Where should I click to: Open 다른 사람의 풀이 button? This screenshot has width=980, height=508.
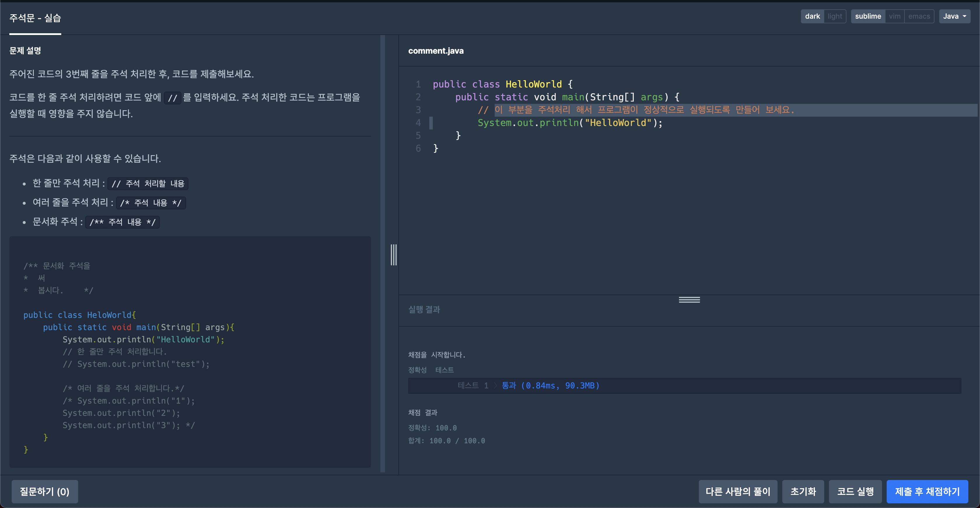point(738,492)
